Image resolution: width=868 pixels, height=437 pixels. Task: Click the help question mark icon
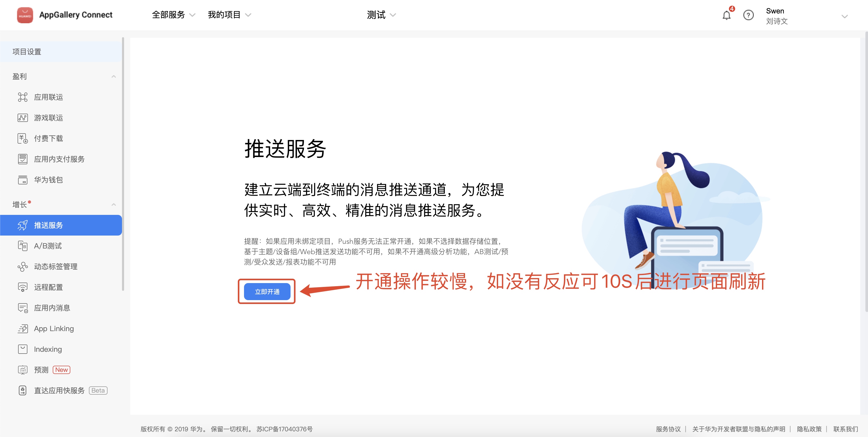748,15
